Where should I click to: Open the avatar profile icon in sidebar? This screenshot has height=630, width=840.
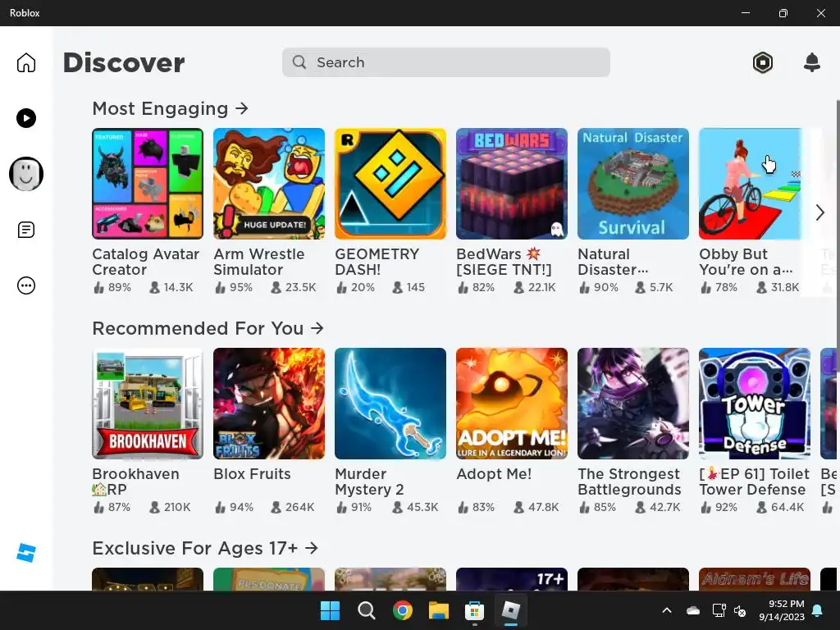click(25, 174)
